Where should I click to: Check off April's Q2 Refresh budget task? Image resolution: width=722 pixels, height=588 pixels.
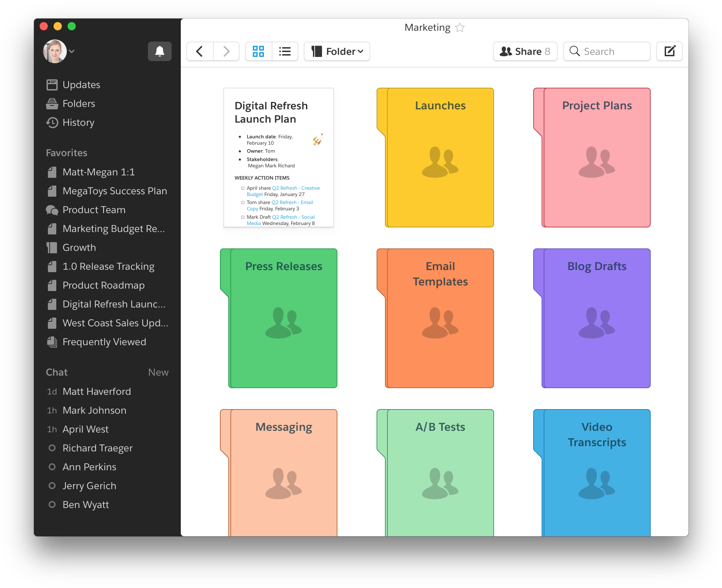coord(243,188)
